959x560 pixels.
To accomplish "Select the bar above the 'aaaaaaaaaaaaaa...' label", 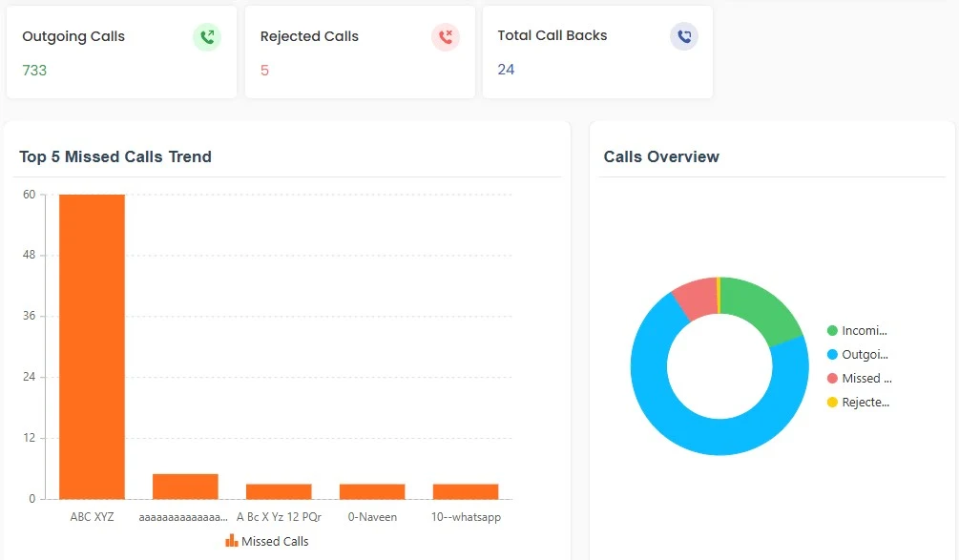I will tap(185, 487).
